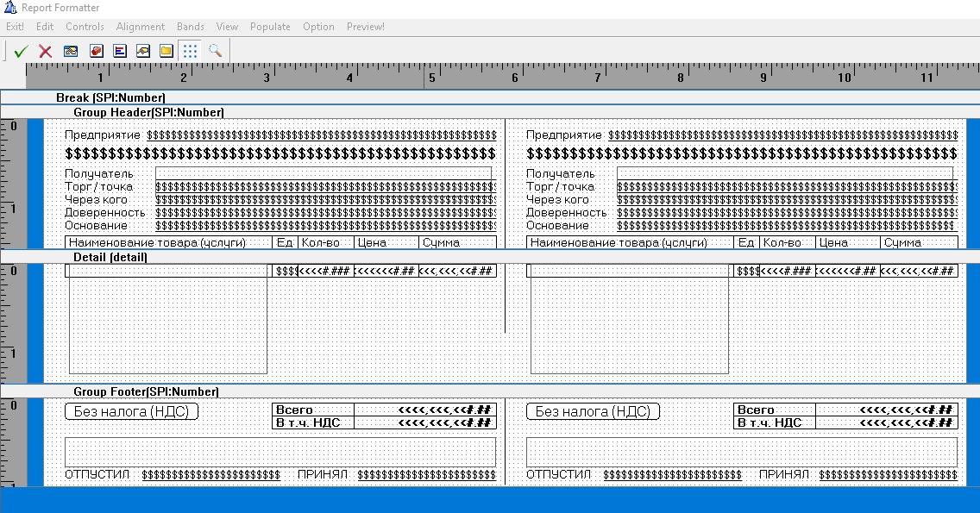The height and width of the screenshot is (513, 980).
Task: Click Exit! in the menu bar
Action: tap(15, 27)
